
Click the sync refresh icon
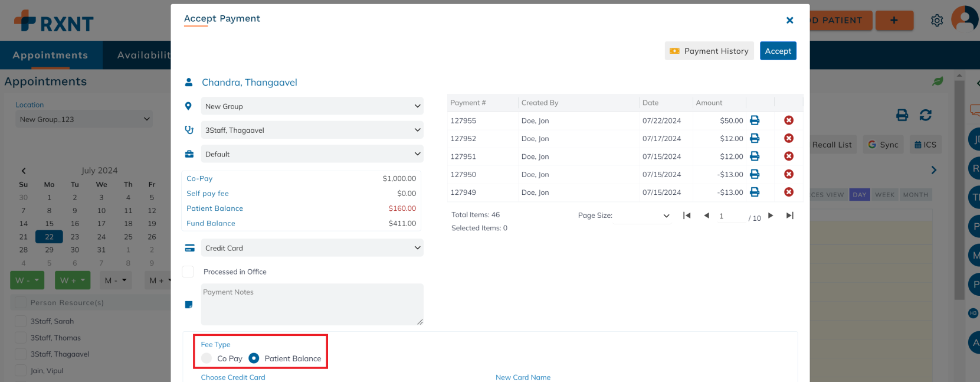(925, 115)
